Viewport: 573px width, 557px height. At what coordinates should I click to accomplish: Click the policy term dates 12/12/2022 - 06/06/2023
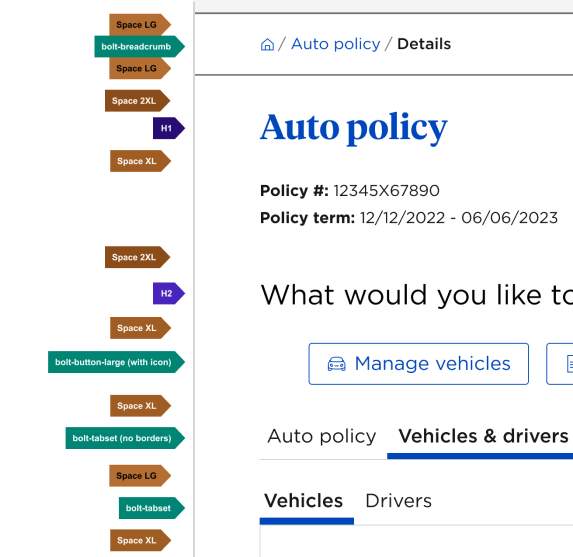coord(459,218)
